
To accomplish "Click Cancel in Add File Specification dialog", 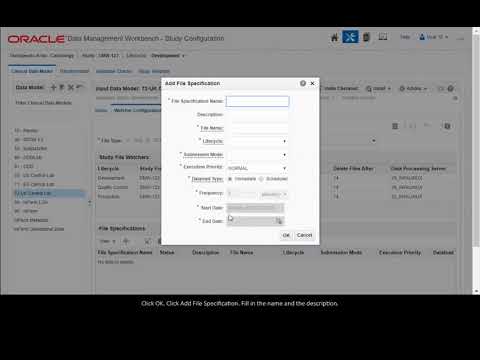I will [x=304, y=235].
